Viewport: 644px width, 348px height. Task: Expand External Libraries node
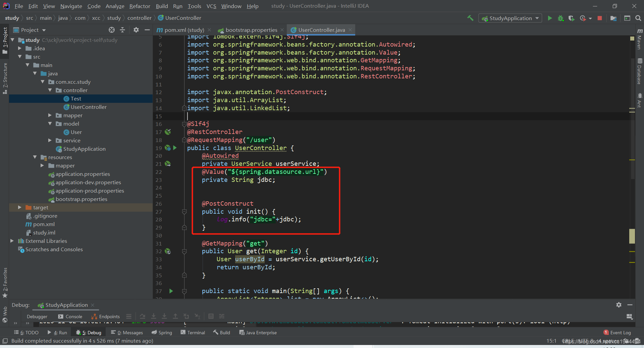point(12,241)
